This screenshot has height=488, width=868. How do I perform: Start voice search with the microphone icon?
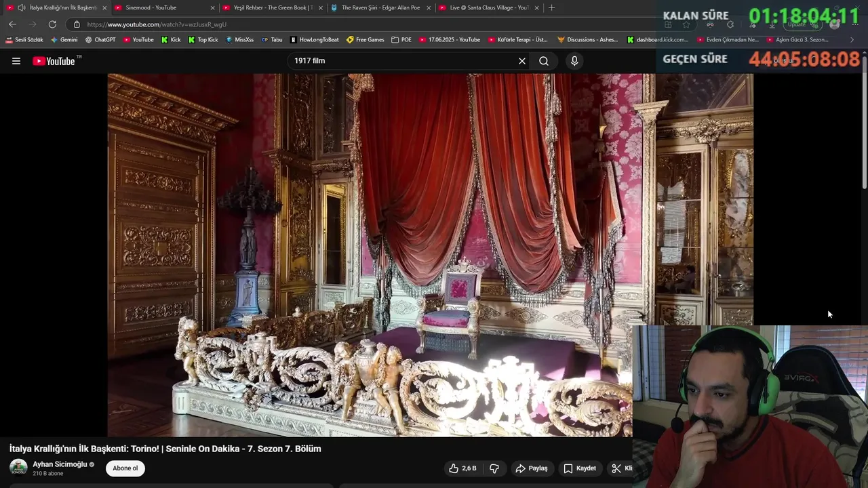[x=574, y=61]
